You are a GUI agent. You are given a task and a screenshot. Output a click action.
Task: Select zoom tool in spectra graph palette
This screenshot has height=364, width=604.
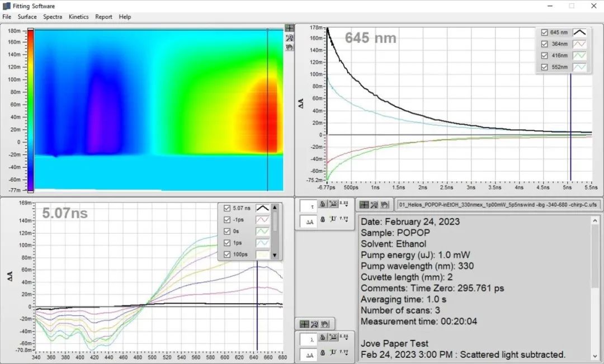(x=314, y=324)
